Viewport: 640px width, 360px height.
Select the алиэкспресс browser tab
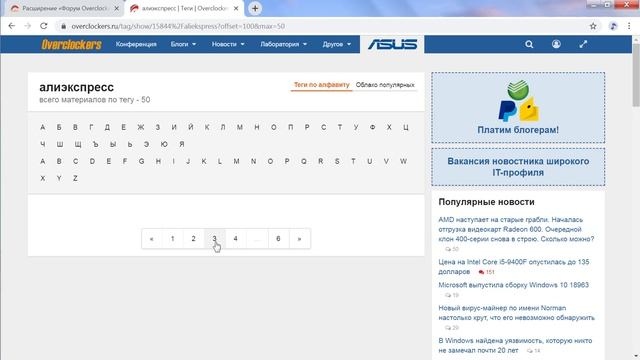(184, 8)
